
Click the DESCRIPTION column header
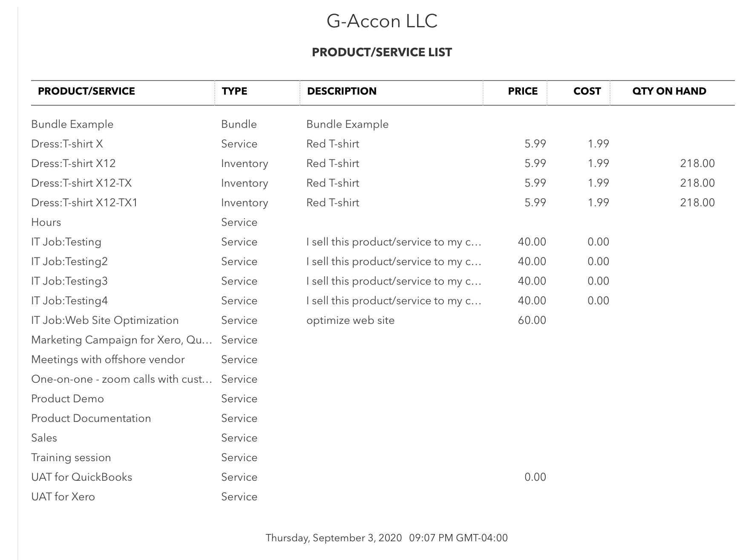pos(342,91)
